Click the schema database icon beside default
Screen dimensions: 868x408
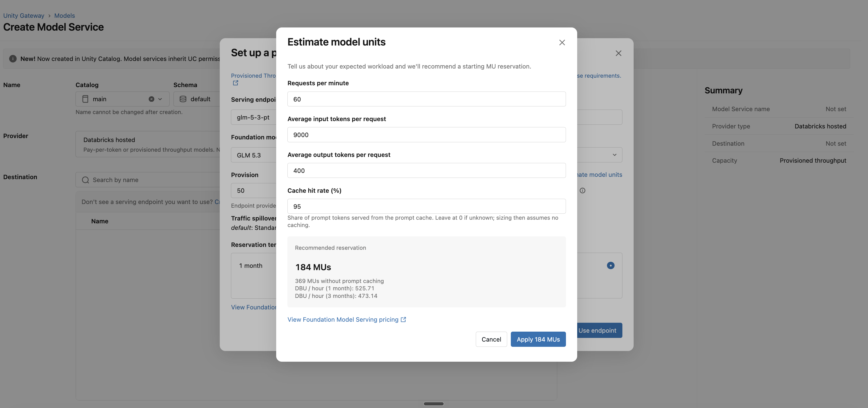point(183,99)
